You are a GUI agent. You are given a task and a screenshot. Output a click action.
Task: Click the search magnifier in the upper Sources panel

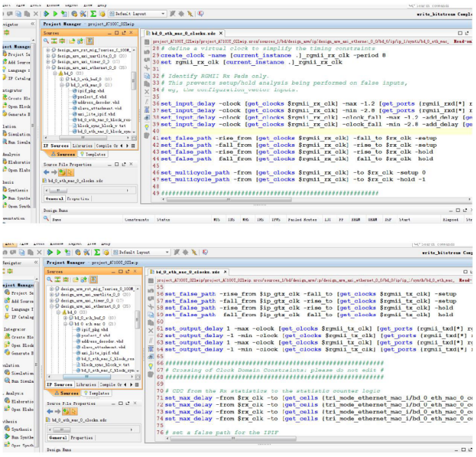click(47, 41)
